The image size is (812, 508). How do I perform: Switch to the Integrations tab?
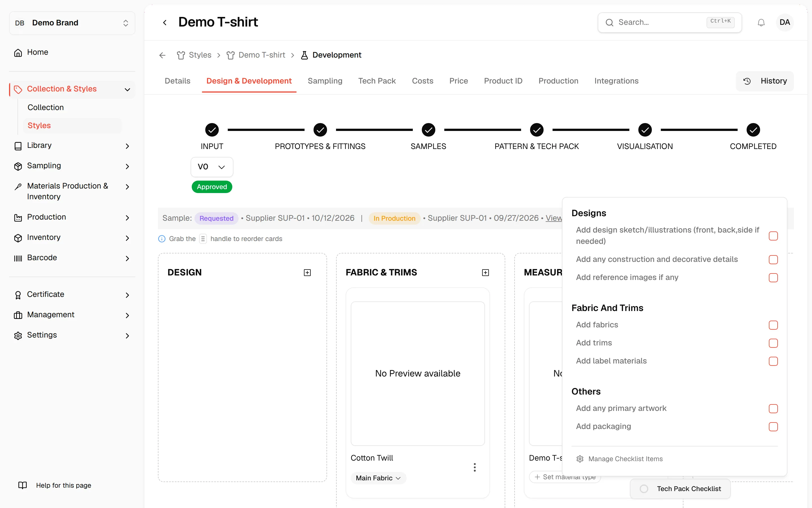click(x=616, y=81)
